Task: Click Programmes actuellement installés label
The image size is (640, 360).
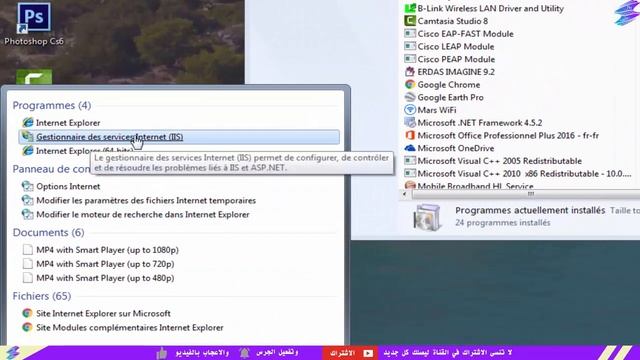Action: [530, 210]
